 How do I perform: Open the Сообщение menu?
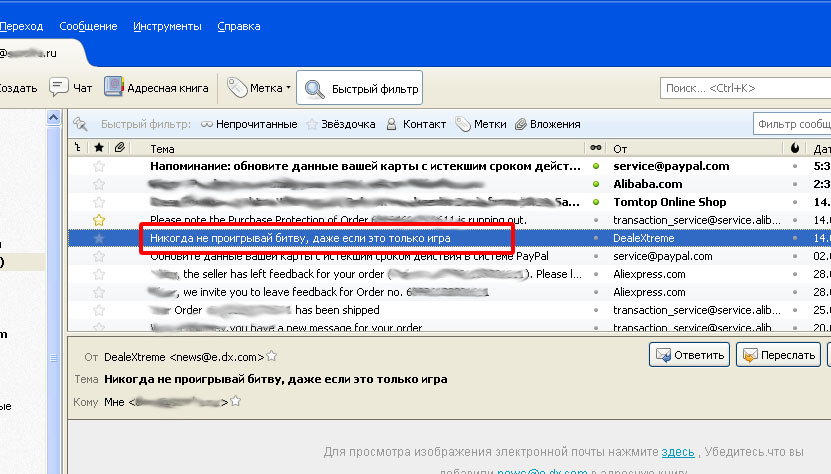point(88,26)
